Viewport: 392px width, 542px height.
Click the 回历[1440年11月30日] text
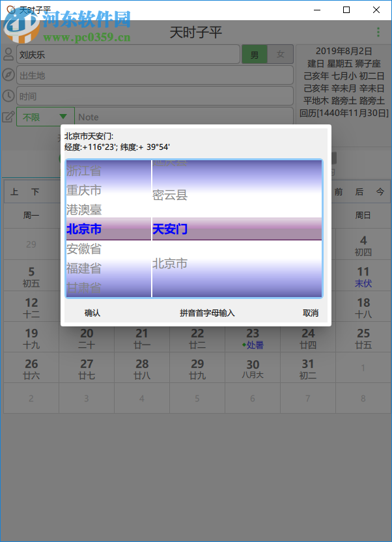pyautogui.click(x=344, y=113)
